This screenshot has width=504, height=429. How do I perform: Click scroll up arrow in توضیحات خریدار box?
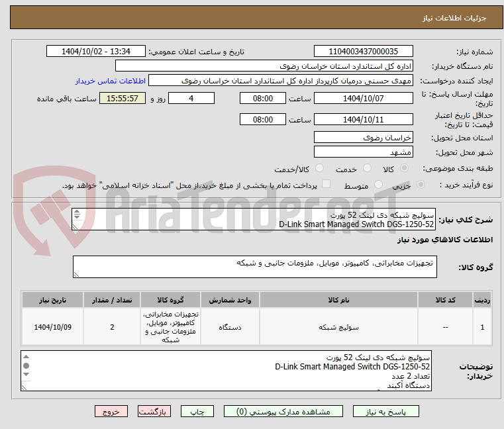click(x=26, y=357)
